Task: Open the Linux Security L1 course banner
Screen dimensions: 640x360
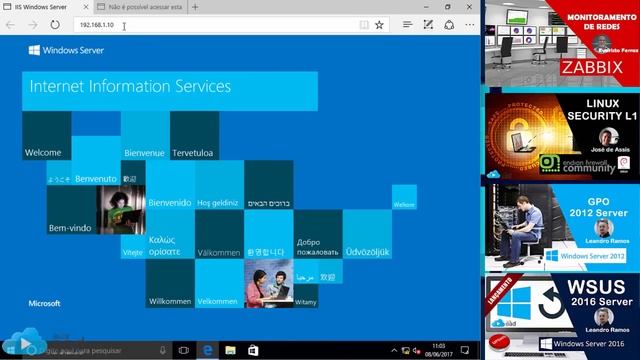Action: pyautogui.click(x=562, y=137)
